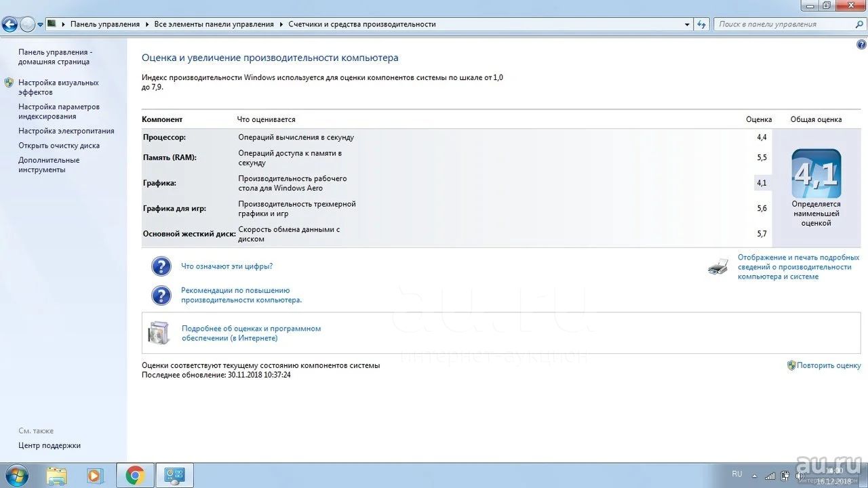This screenshot has width=868, height=488.
Task: Click the 4,1 overall score badge
Action: point(816,174)
